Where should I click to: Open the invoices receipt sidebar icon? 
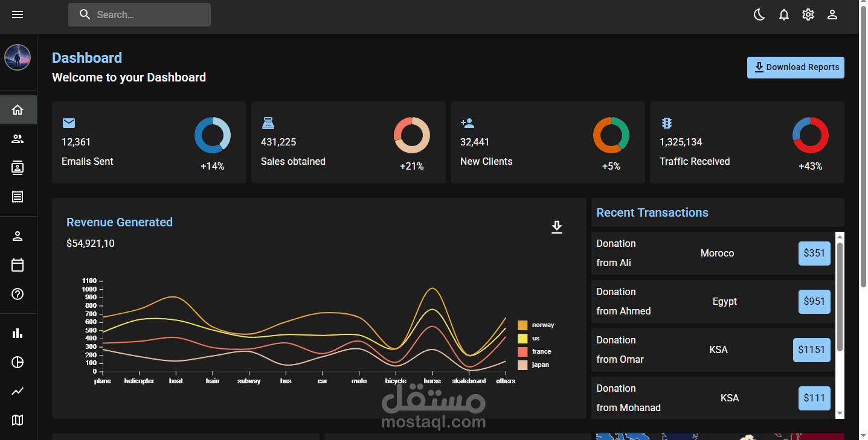pos(18,197)
